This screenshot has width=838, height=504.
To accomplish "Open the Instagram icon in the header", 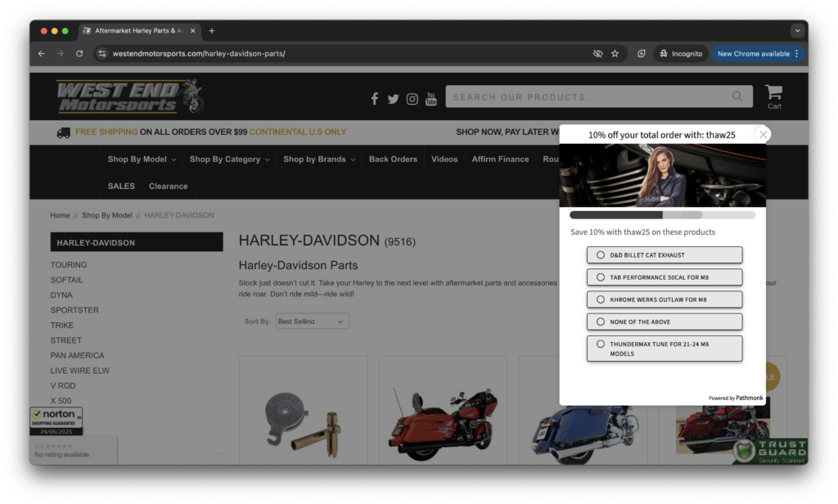I will tap(412, 98).
